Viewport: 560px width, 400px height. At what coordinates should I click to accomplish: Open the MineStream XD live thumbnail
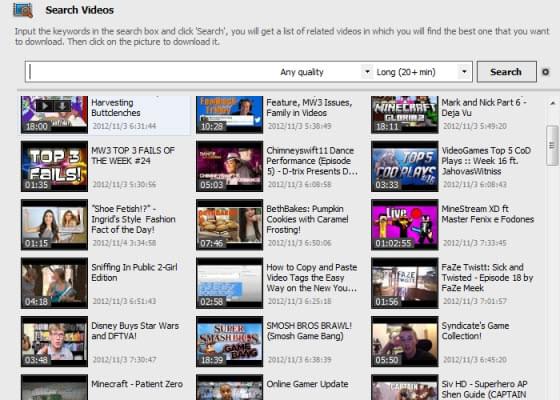pyautogui.click(x=404, y=225)
